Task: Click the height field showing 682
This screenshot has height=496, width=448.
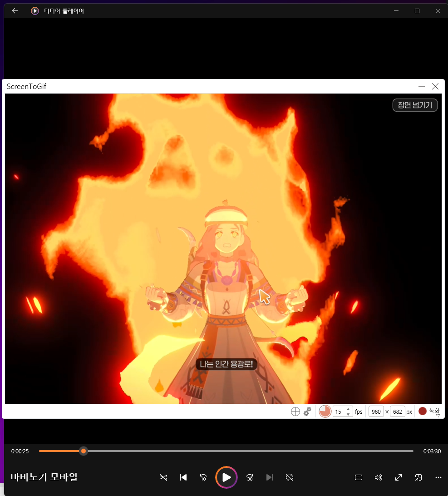Action: click(x=398, y=412)
